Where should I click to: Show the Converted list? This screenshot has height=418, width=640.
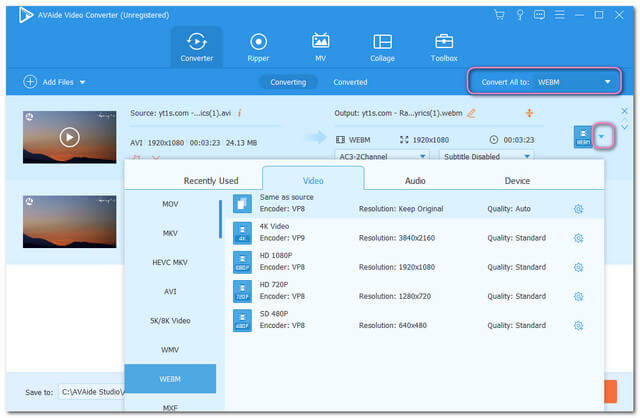350,82
